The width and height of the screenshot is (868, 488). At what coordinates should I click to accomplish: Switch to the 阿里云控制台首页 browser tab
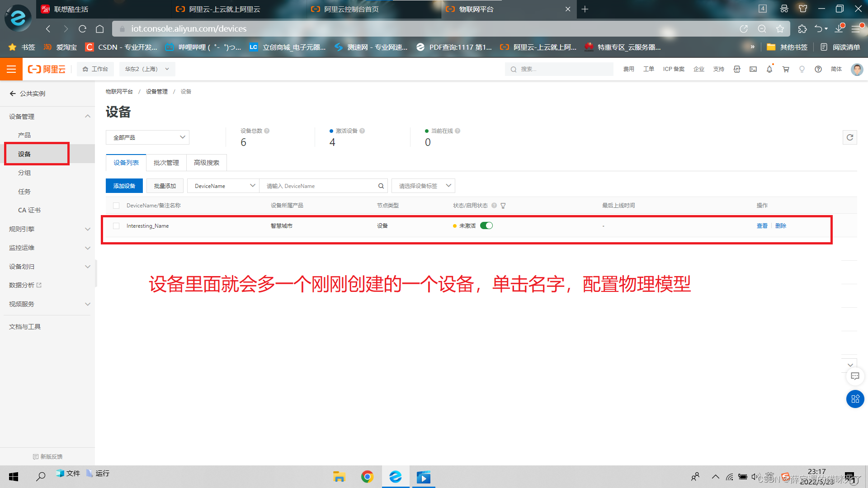(x=351, y=9)
